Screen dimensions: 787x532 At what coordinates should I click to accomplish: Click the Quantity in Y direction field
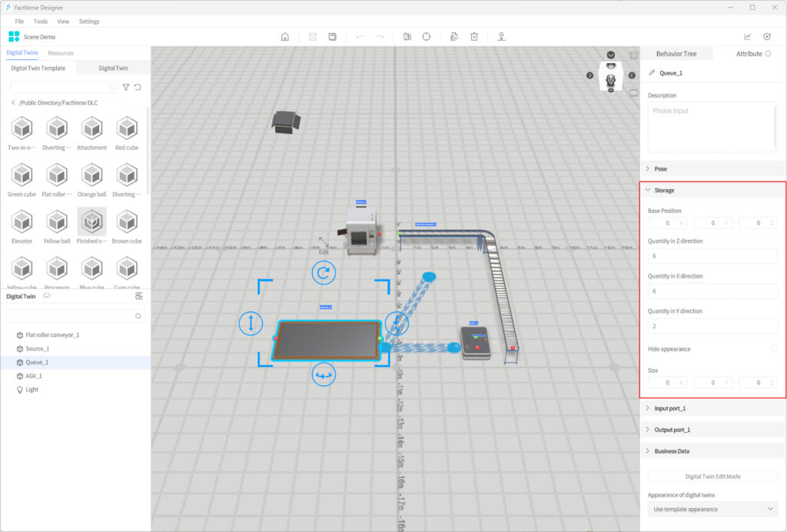point(712,326)
